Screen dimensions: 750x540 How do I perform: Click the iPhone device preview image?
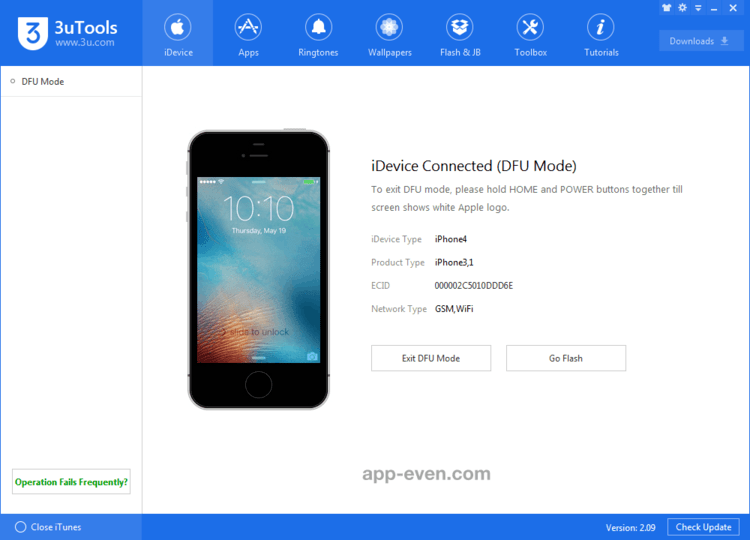pos(259,269)
